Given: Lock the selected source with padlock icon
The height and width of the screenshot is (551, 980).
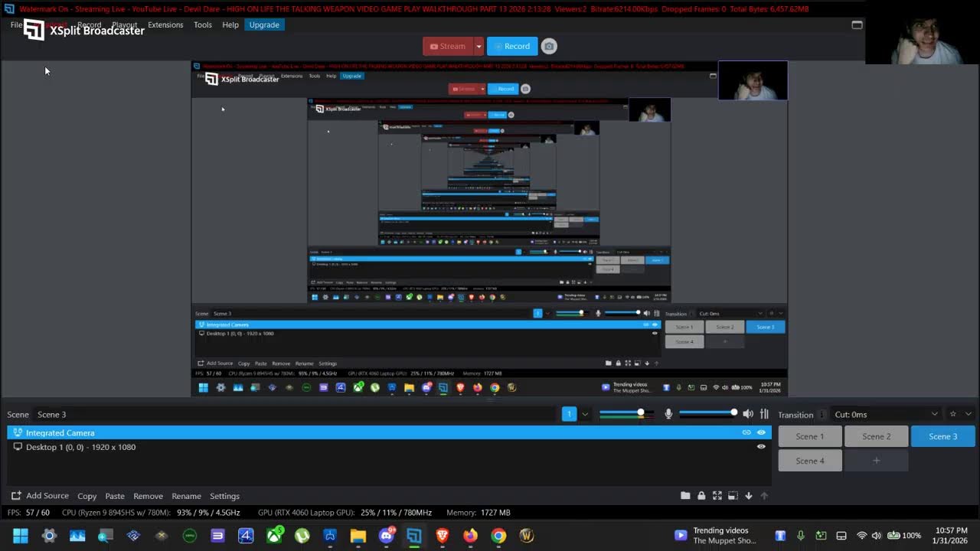Looking at the screenshot, I should coord(701,496).
